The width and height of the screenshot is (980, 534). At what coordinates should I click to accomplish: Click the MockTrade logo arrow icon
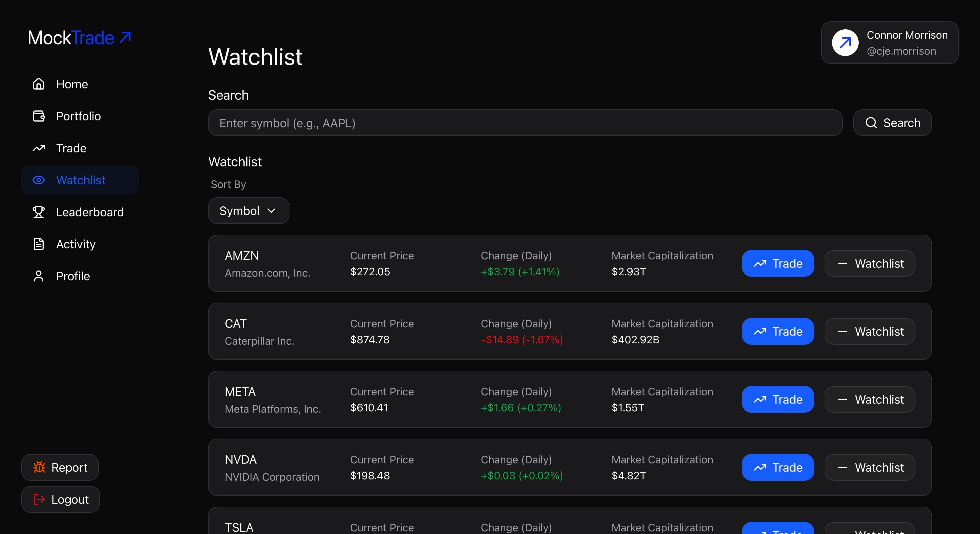coord(126,37)
